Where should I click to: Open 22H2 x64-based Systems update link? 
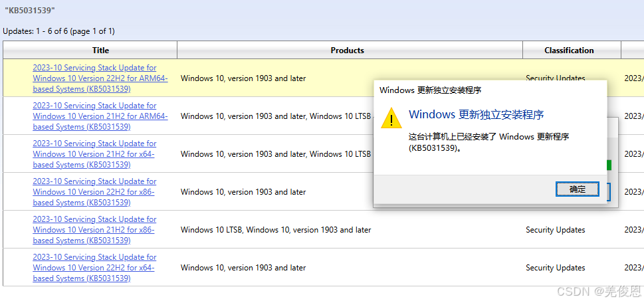94,267
